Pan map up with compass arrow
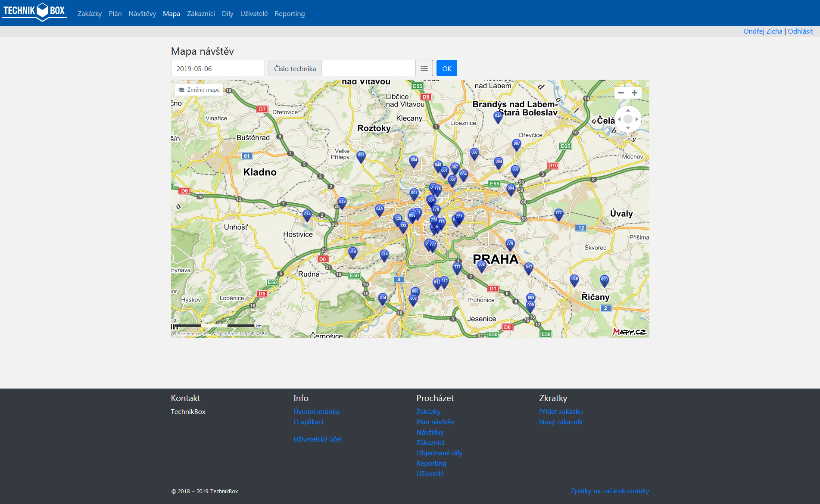Screen dimensions: 820x504 click(628, 111)
